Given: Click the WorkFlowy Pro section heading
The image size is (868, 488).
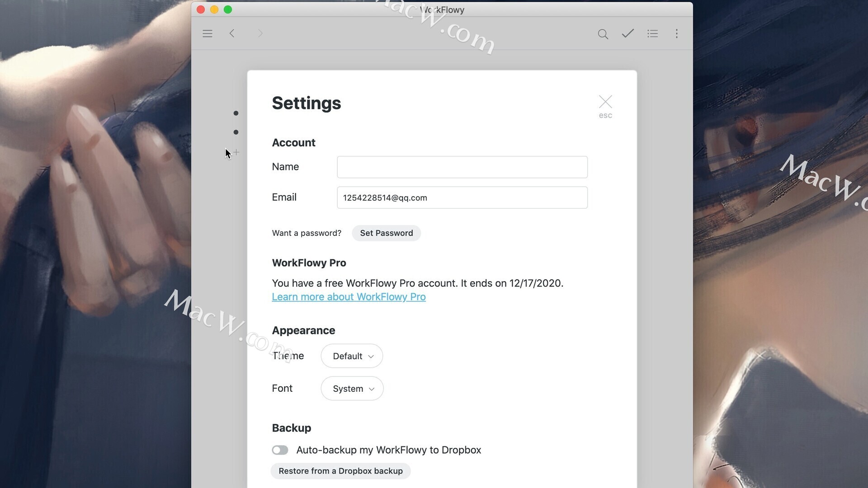Looking at the screenshot, I should pyautogui.click(x=309, y=263).
